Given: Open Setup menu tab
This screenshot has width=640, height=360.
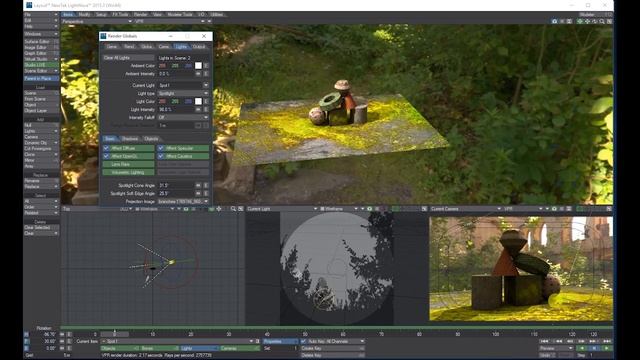Looking at the screenshot, I should click(x=101, y=14).
